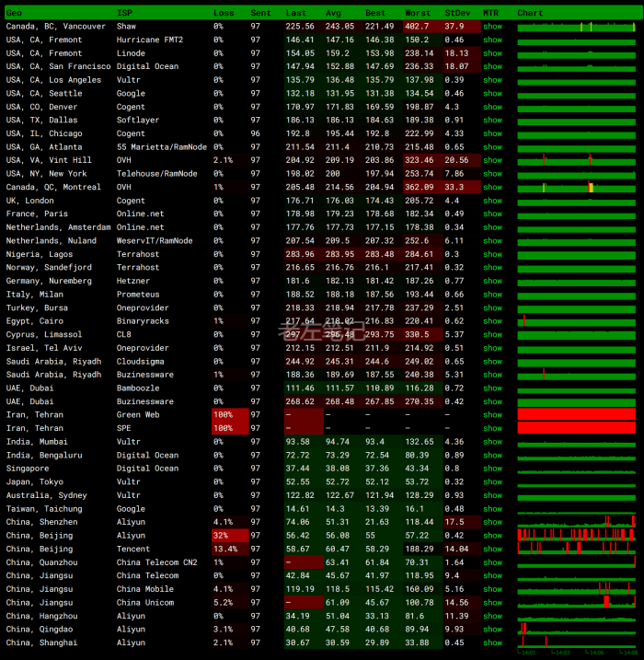Sort by the Geo column header
Image resolution: width=644 pixels, height=660 pixels.
[15, 13]
